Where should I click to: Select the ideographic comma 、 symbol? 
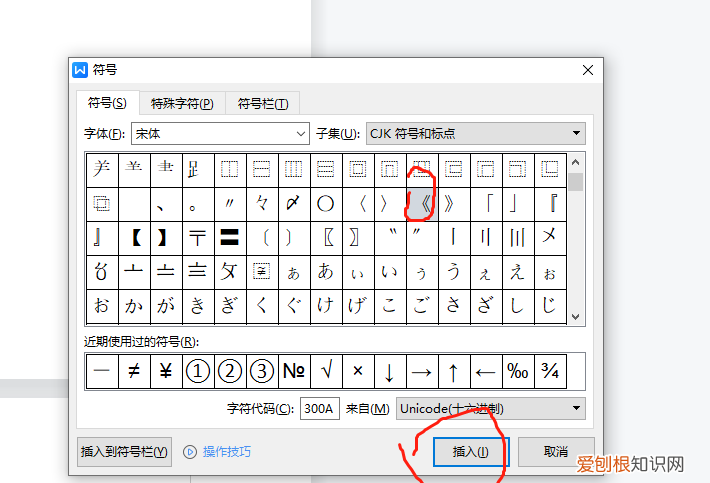pos(166,204)
